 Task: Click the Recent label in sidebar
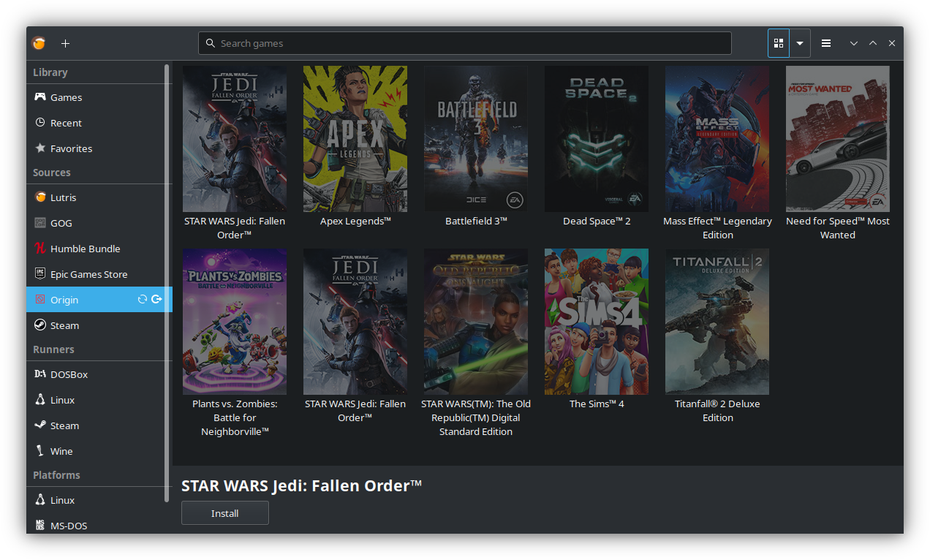click(66, 123)
